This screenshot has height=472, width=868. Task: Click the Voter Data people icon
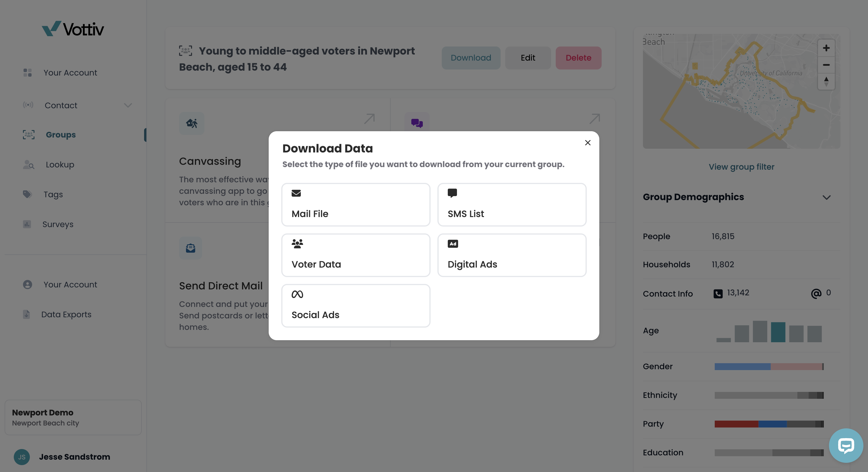tap(297, 243)
